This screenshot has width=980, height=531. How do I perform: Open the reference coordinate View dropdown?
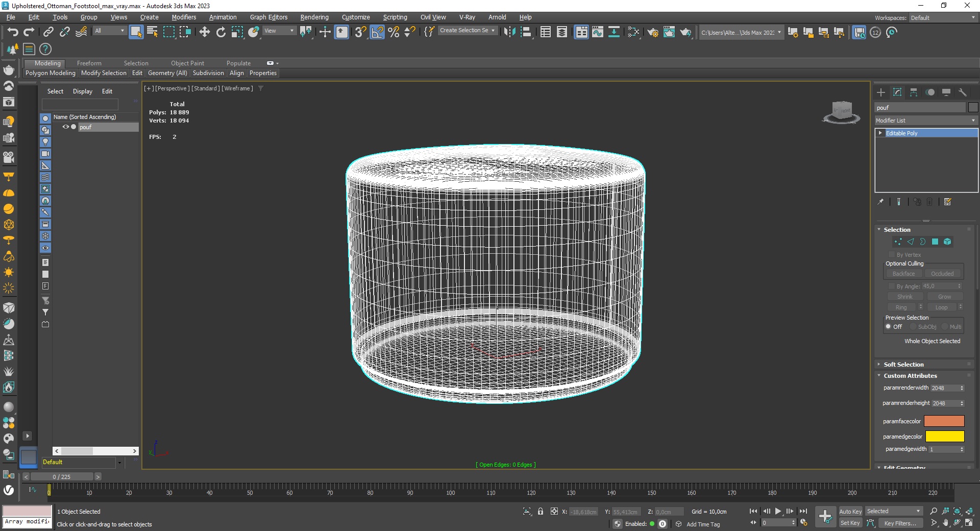[x=279, y=31]
